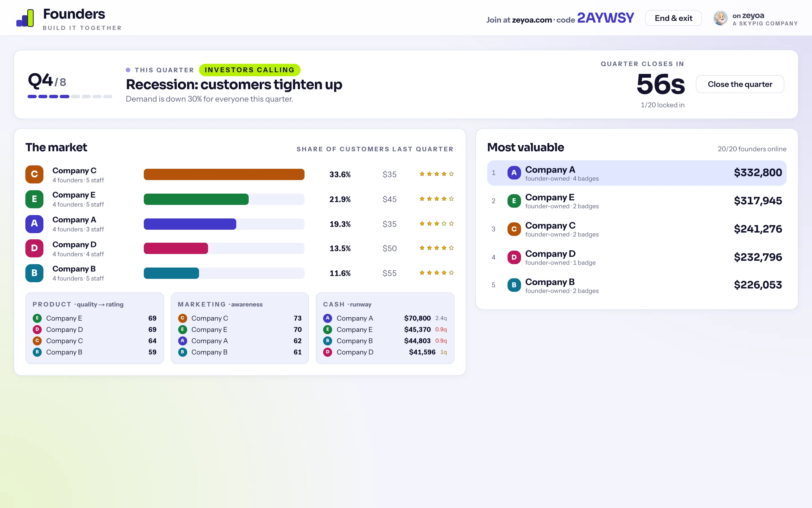Click product quality score 59
The width and height of the screenshot is (812, 508).
[152, 352]
